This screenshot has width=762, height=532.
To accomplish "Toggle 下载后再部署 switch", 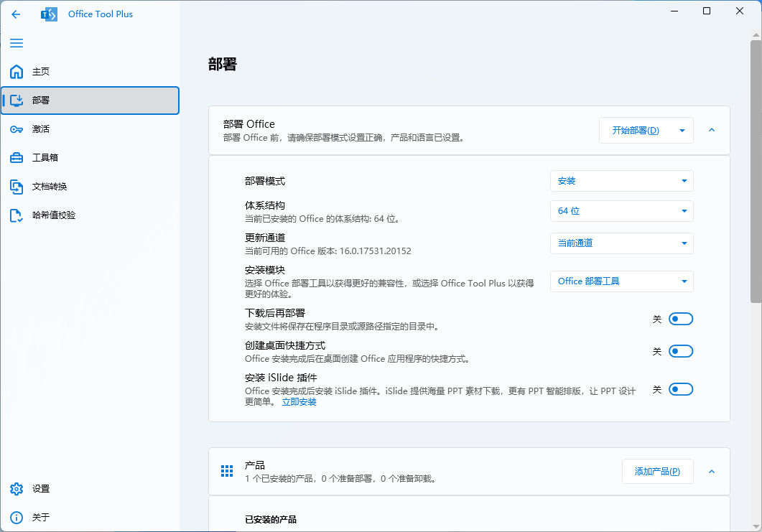I will (681, 319).
